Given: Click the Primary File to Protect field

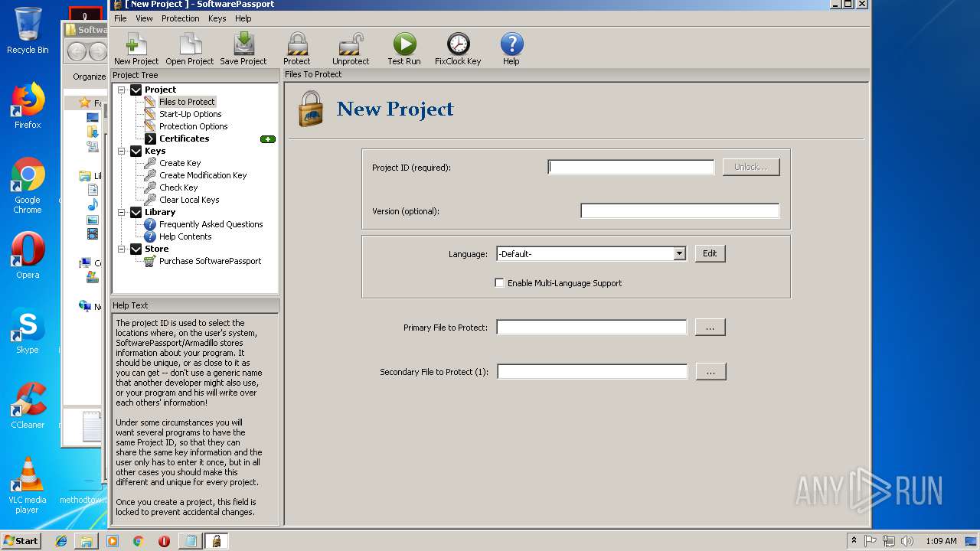Looking at the screenshot, I should pos(592,328).
